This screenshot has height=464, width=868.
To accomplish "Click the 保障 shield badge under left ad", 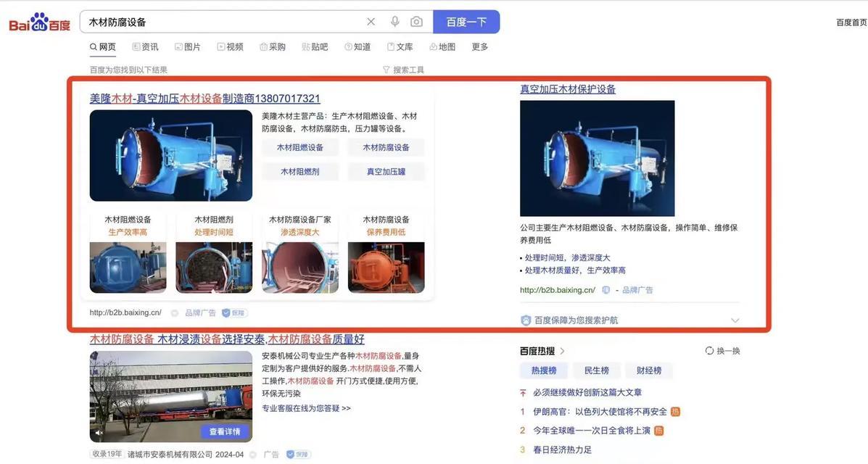I will (234, 313).
